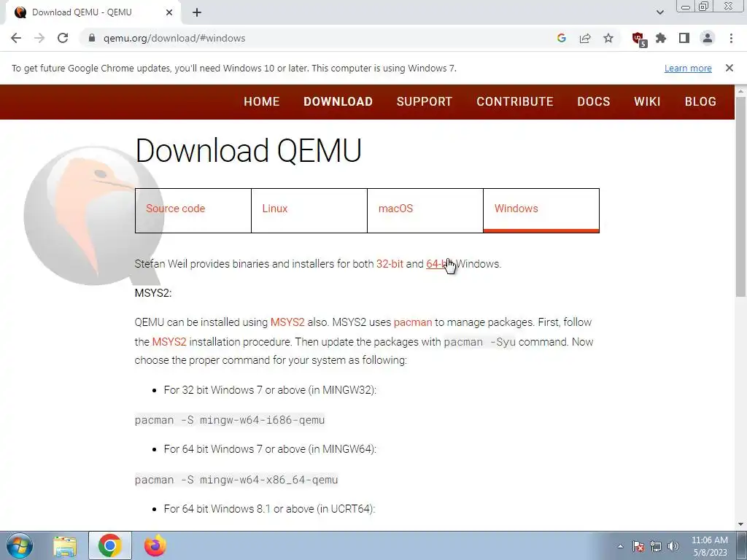Bookmark this page with star icon
The image size is (747, 560).
pos(608,38)
